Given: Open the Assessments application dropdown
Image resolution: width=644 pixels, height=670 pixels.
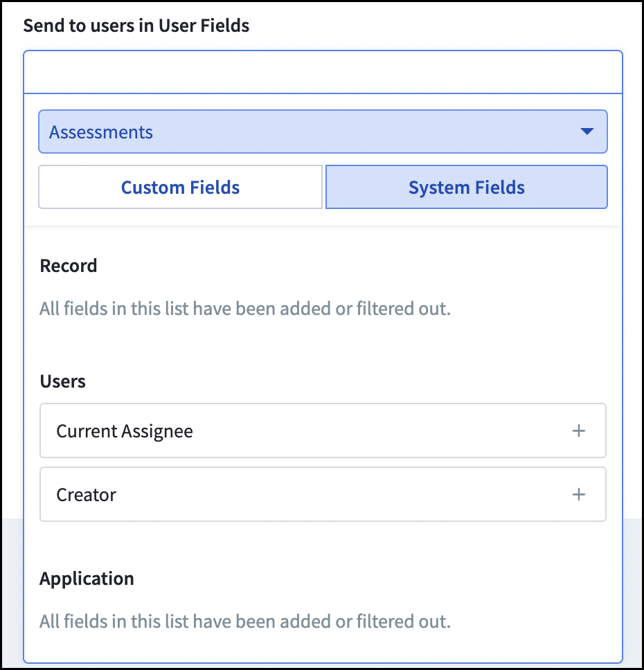Looking at the screenshot, I should (x=323, y=132).
